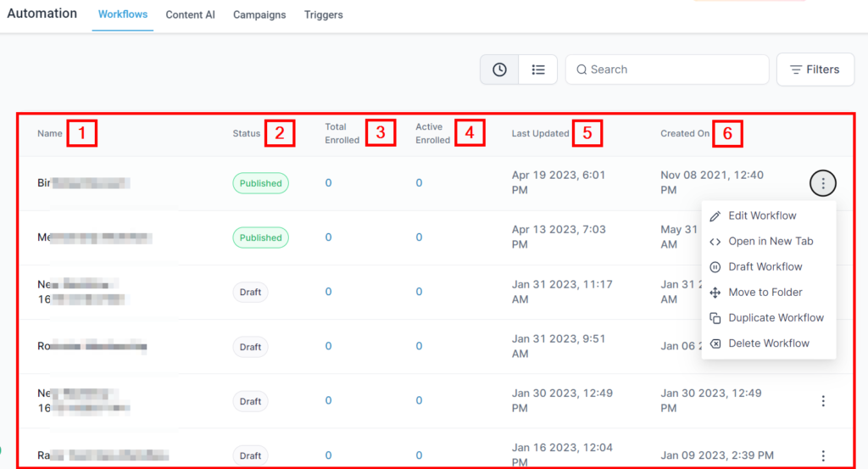The height and width of the screenshot is (469, 868).
Task: Open the Content AI tab
Action: click(191, 15)
